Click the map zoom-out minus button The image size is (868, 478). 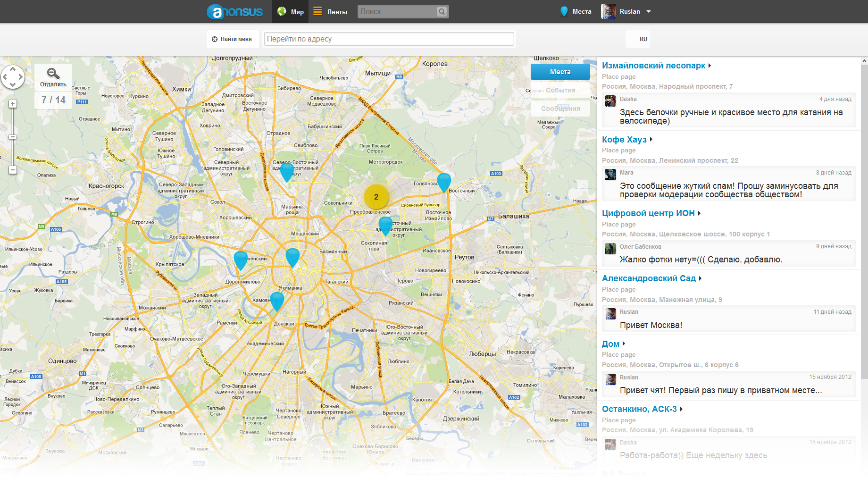13,170
